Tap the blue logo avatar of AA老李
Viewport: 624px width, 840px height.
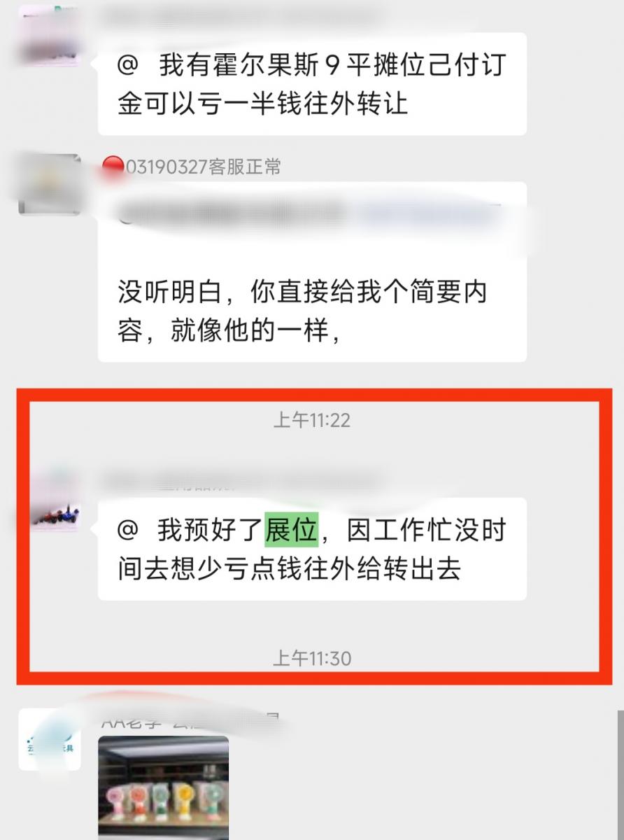tap(49, 739)
